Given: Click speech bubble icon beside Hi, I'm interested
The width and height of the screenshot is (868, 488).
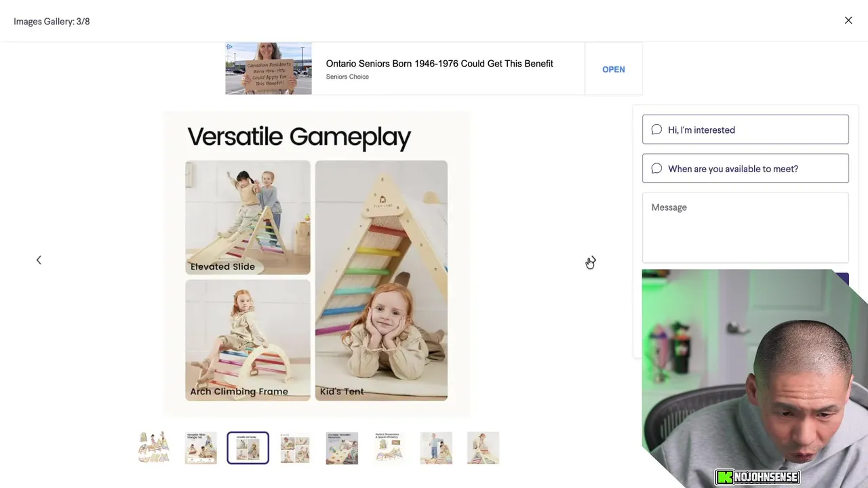Looking at the screenshot, I should pos(656,129).
